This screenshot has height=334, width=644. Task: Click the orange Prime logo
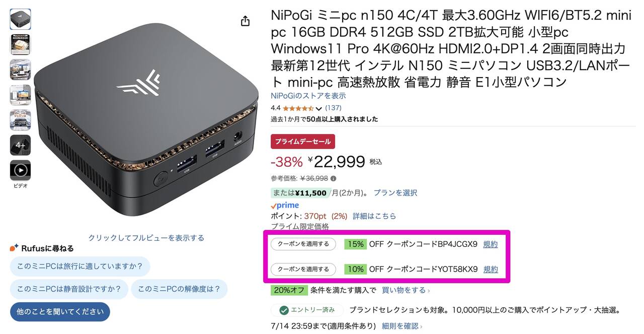284,205
